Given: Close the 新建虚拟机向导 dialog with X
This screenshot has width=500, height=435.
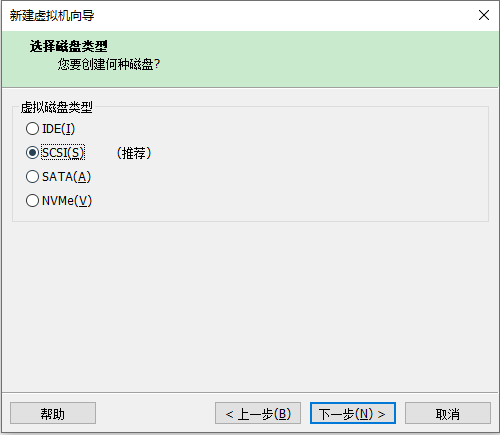Looking at the screenshot, I should 484,15.
